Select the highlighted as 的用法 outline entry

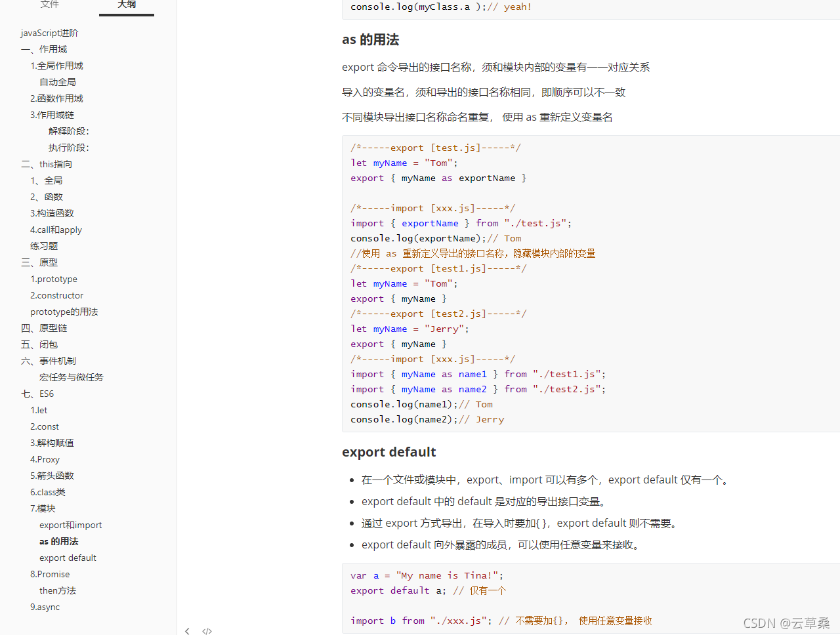pos(58,541)
